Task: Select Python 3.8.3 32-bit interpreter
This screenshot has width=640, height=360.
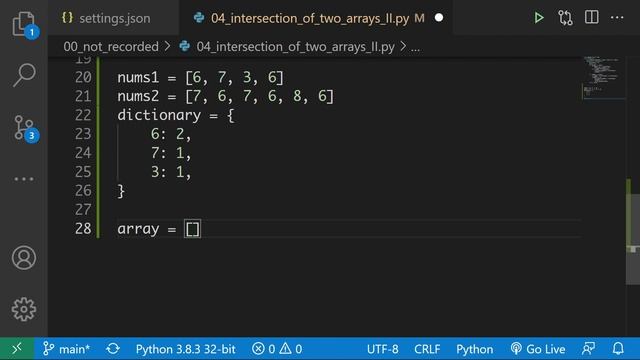Action: pyautogui.click(x=186, y=349)
